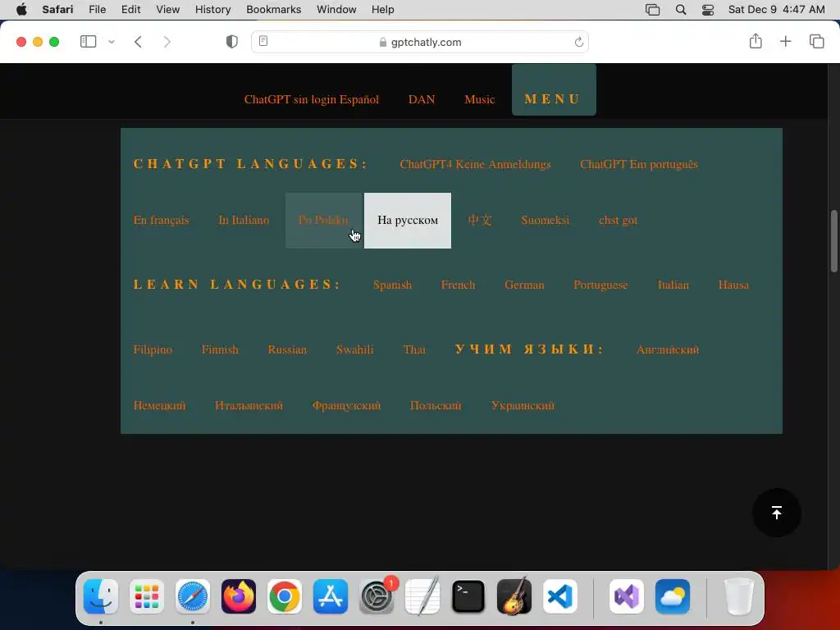Open System Preferences from the Dock
The image size is (840, 630).
pos(376,596)
